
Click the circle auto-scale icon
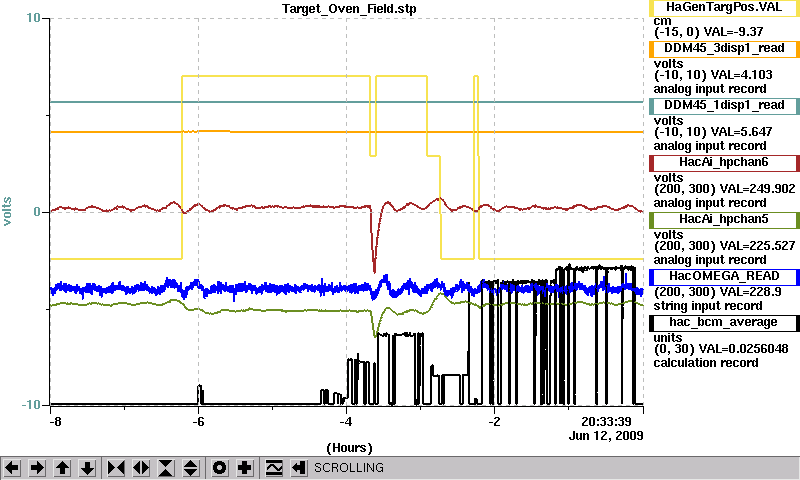[x=219, y=467]
